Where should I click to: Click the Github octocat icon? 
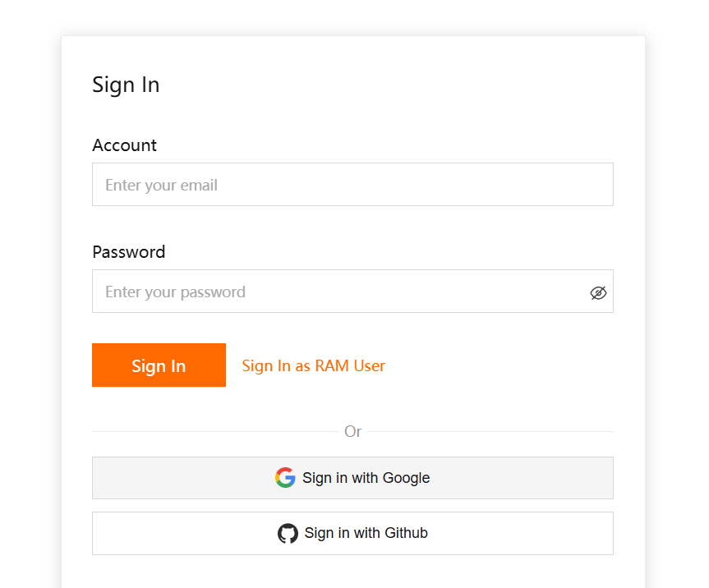pyautogui.click(x=288, y=534)
